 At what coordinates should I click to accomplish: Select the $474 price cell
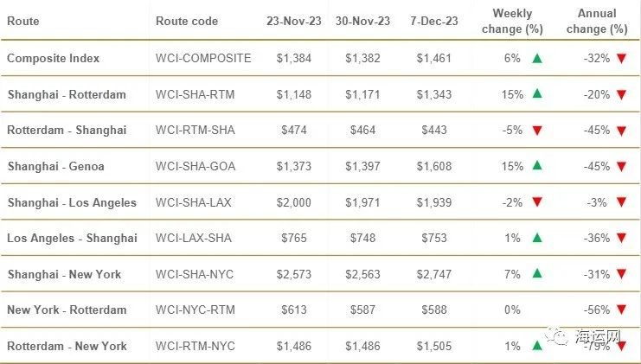pyautogui.click(x=295, y=131)
